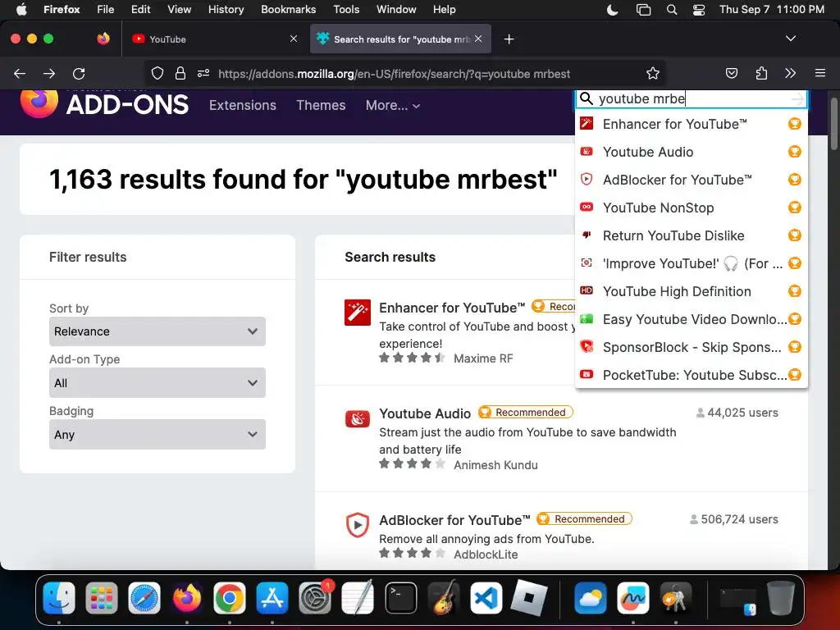Open the Badging Any dropdown

click(157, 435)
